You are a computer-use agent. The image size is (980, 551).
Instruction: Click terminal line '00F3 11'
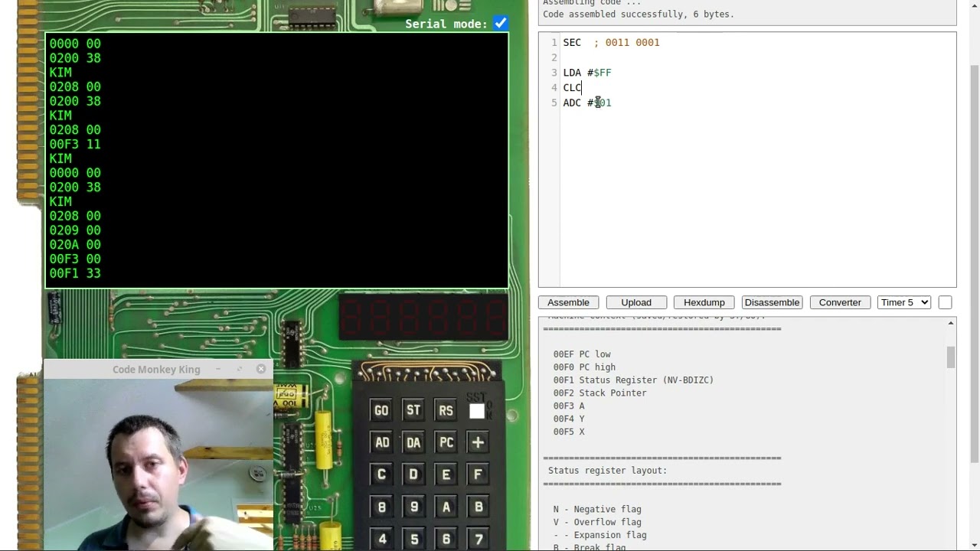point(75,144)
